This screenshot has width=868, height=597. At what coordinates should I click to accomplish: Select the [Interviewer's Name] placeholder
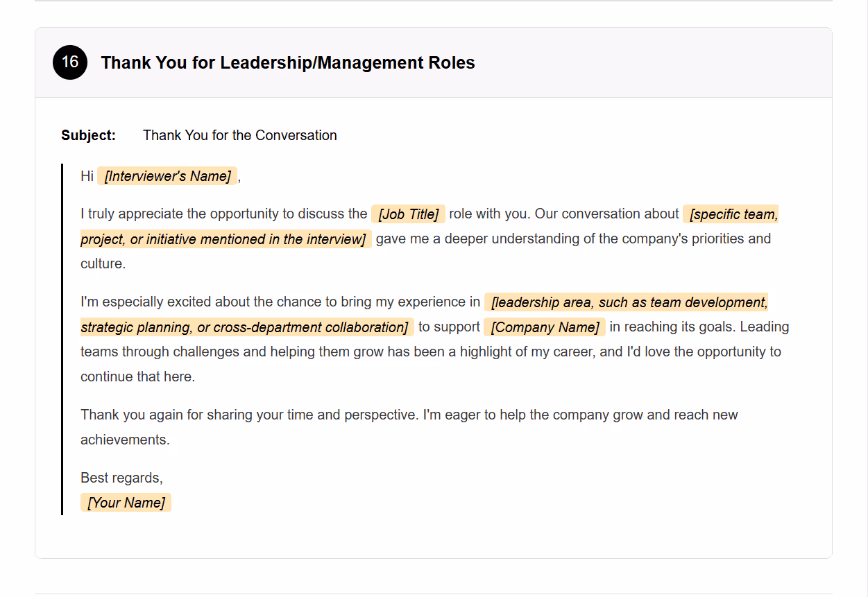coord(167,176)
